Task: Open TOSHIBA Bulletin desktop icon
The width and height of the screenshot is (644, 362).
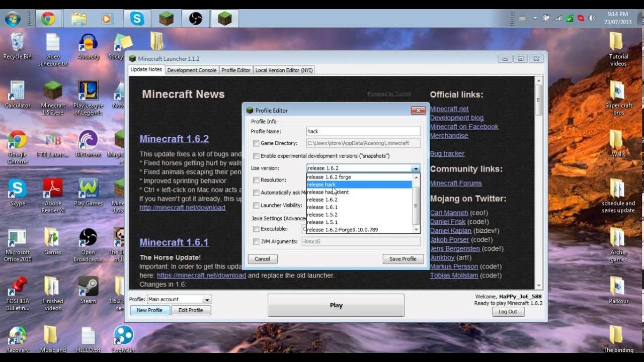Action: (18, 293)
